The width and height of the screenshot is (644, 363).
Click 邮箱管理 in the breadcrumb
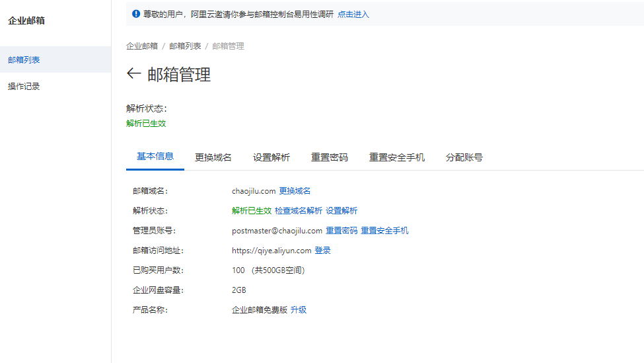(229, 46)
